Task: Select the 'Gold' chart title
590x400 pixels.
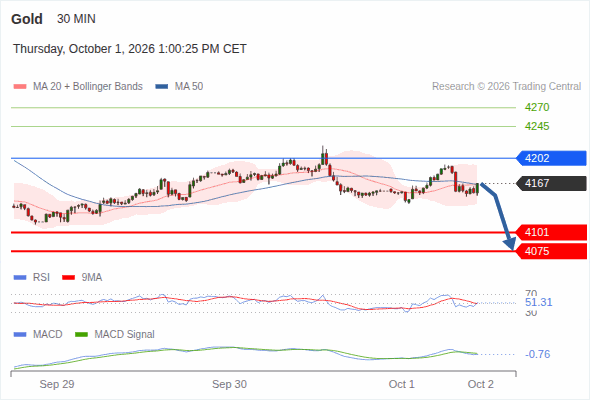Action: click(27, 19)
